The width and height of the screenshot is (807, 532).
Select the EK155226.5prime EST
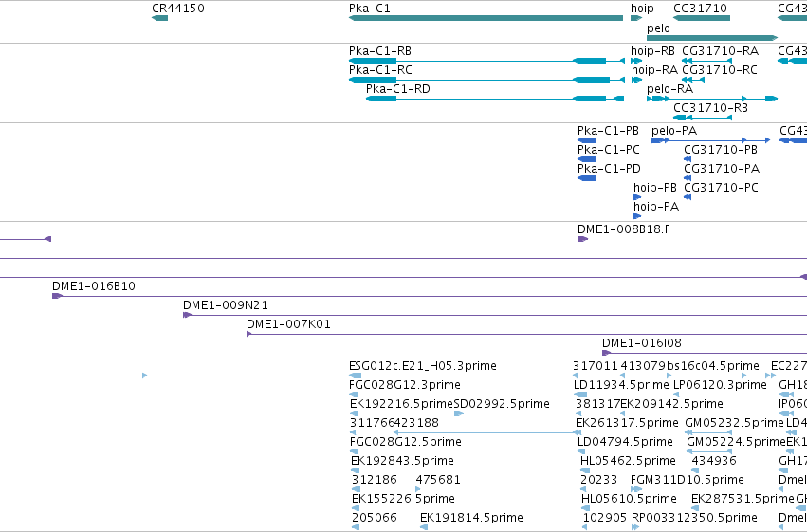(x=356, y=509)
